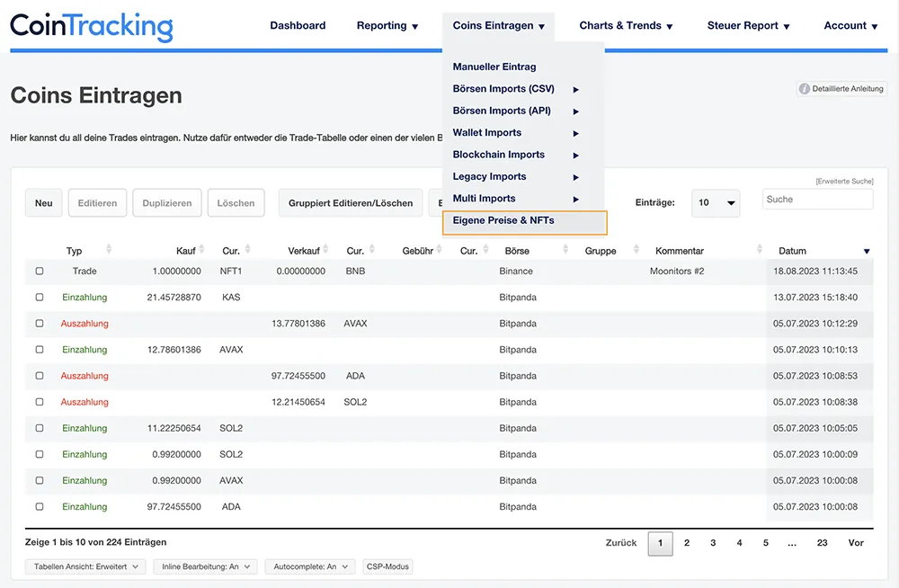Go to page 3

click(x=713, y=543)
